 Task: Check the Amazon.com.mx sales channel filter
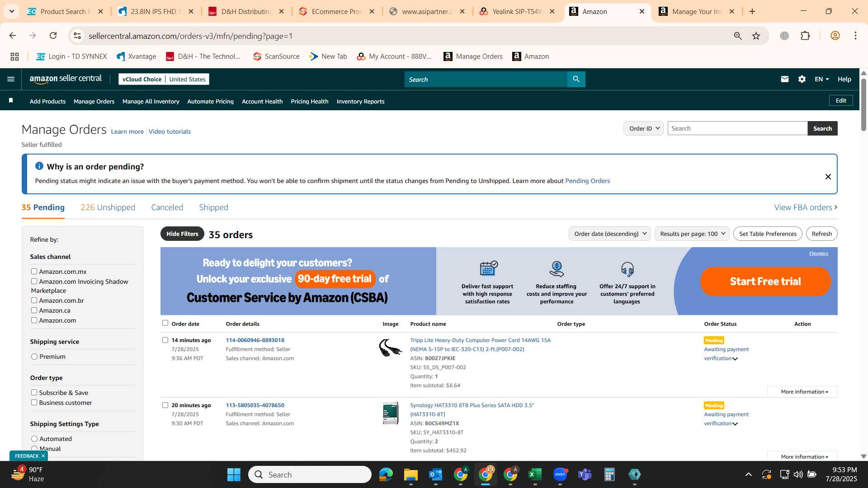tap(34, 271)
